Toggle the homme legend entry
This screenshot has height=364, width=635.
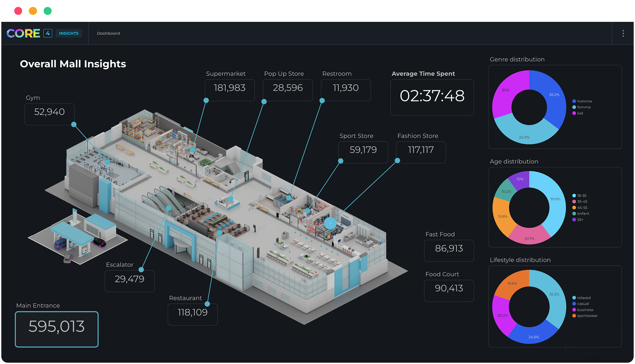click(x=584, y=101)
